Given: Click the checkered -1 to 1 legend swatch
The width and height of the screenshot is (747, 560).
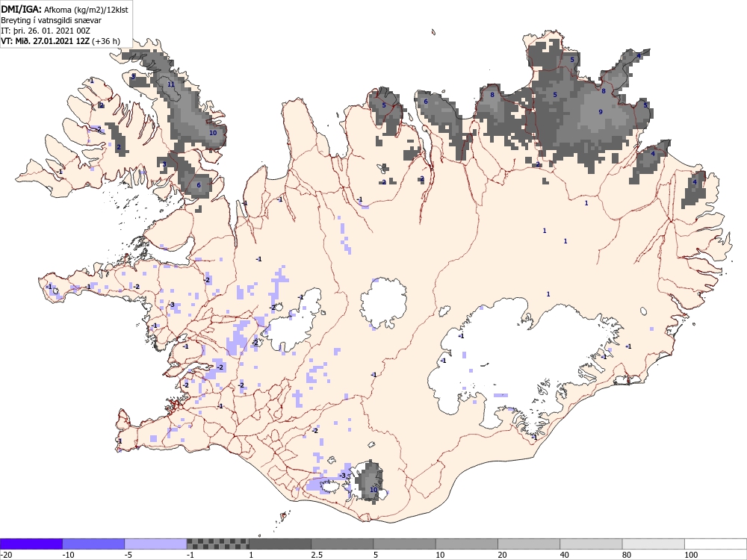Looking at the screenshot, I should click(x=217, y=544).
